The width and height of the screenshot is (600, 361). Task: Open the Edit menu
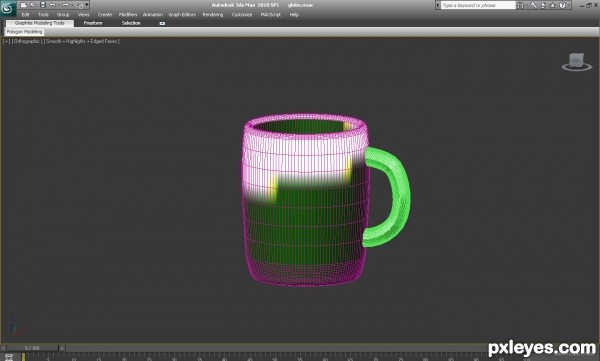(26, 15)
